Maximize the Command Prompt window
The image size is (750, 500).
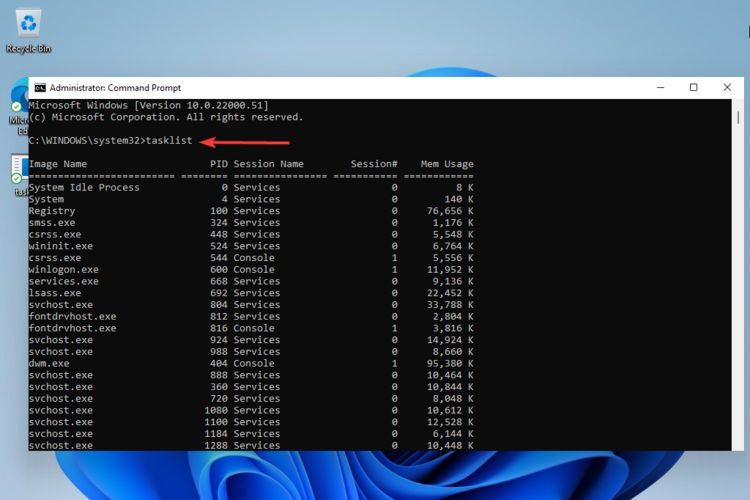click(694, 88)
